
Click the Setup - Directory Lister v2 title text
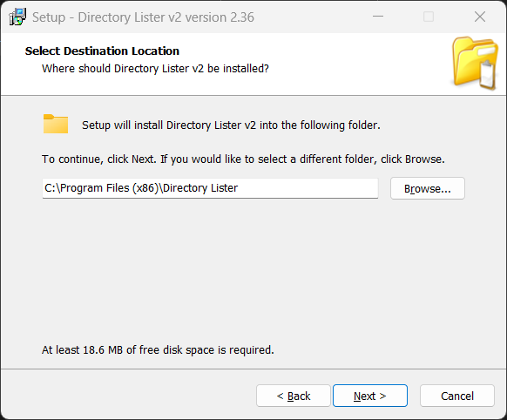click(143, 17)
